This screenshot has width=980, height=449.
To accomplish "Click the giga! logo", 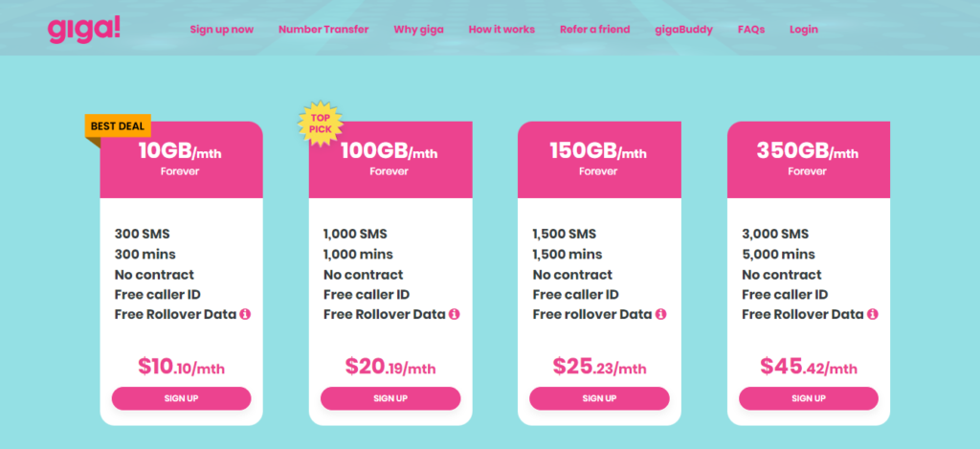I will coord(84,29).
